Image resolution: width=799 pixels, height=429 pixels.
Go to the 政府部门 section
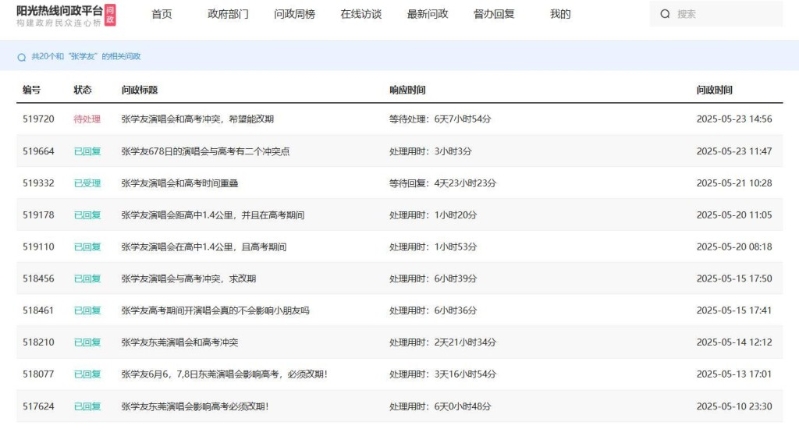click(227, 15)
